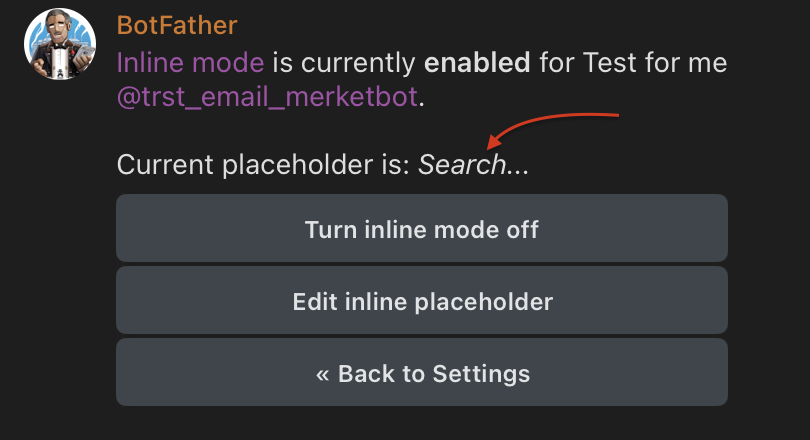Turn inline mode off
This screenshot has width=810, height=440.
(421, 229)
